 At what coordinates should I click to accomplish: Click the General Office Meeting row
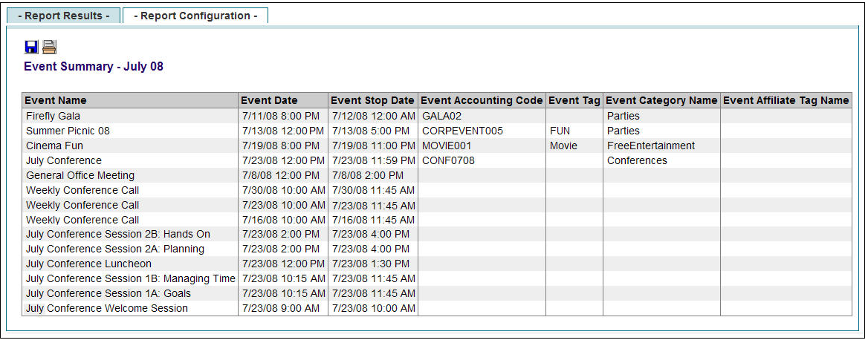437,175
